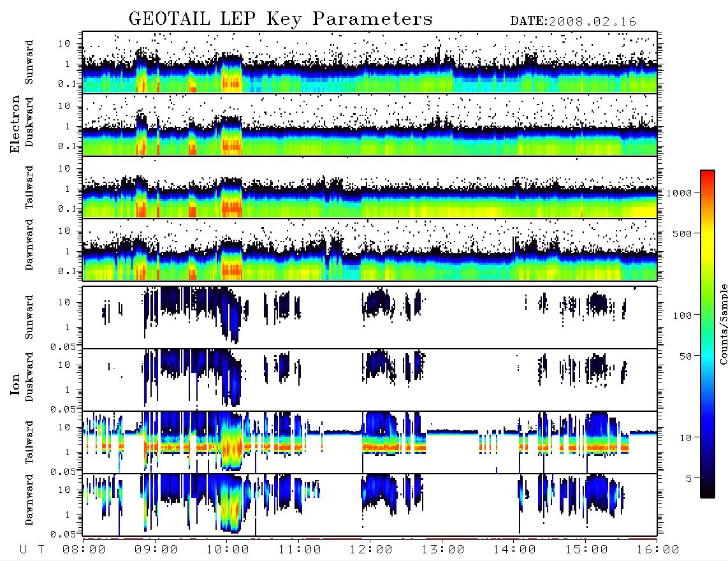This screenshot has height=561, width=728.
Task: Click the 'GEOTAIL LEP Key Parameters' title
Action: click(280, 20)
